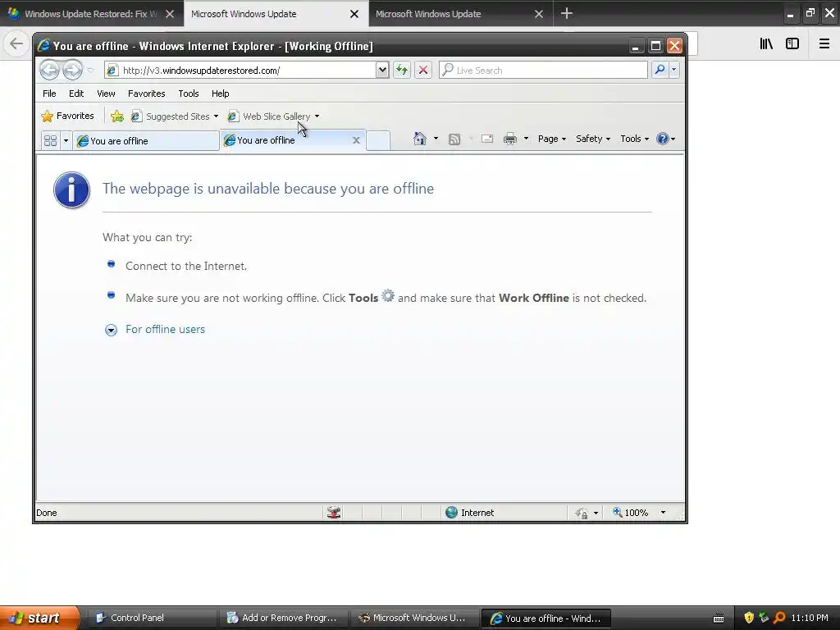840x630 pixels.
Task: Expand the Home button dropdown
Action: pos(436,139)
